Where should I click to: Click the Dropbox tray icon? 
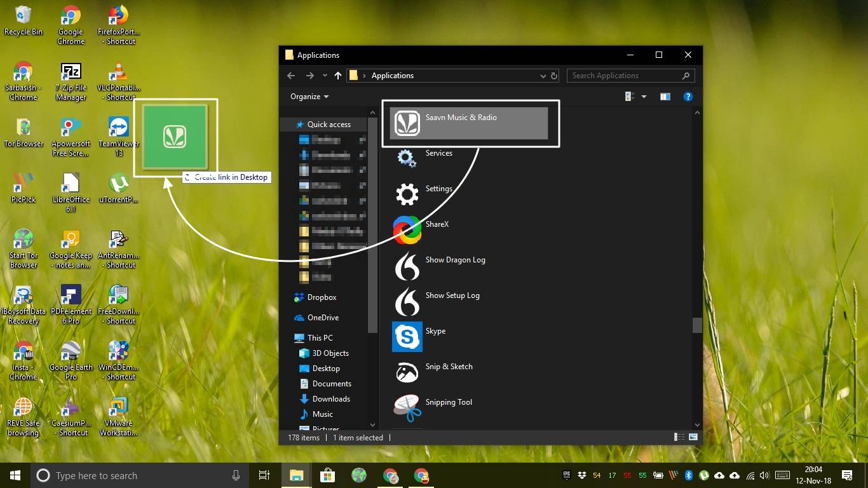click(581, 475)
